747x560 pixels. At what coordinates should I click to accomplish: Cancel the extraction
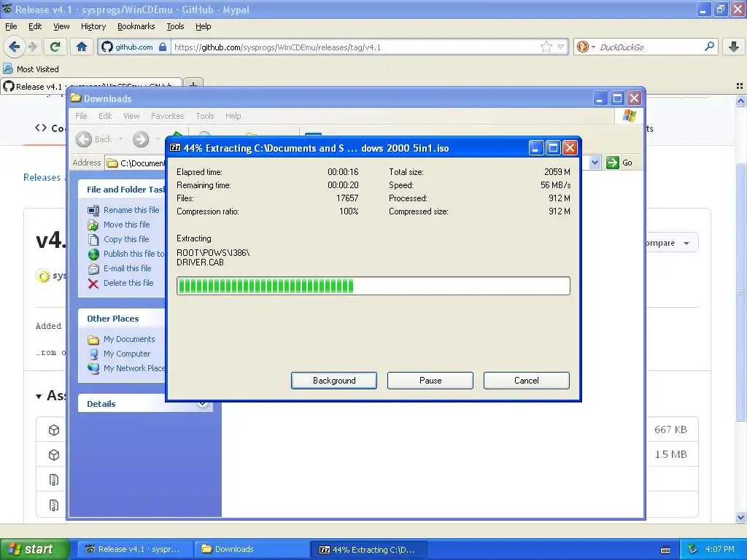[x=527, y=381]
